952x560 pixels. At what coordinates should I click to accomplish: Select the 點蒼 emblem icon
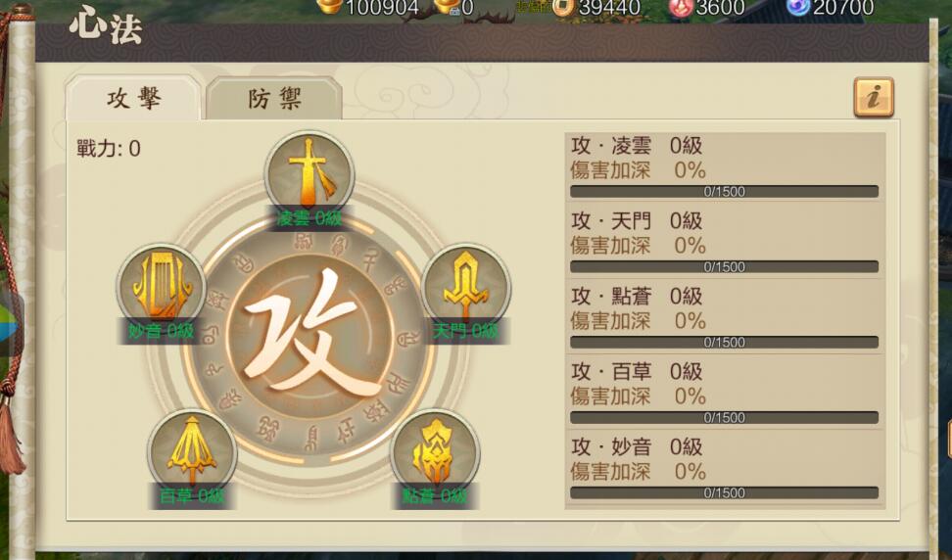pos(435,450)
